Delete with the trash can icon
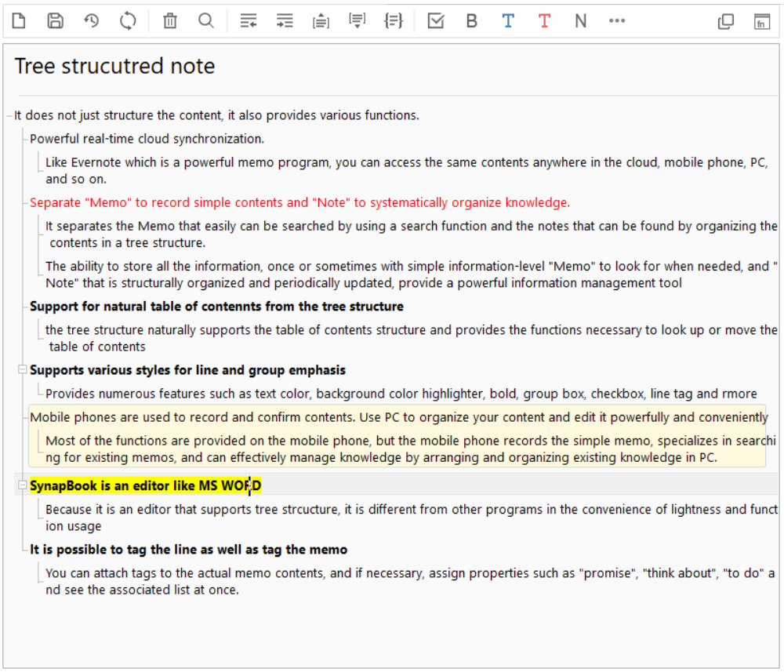The width and height of the screenshot is (784, 672). (x=170, y=21)
